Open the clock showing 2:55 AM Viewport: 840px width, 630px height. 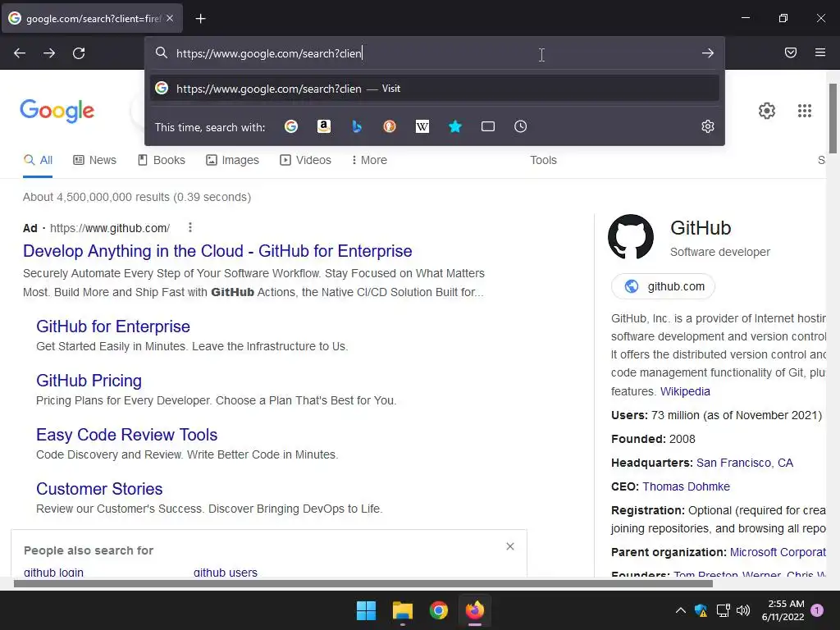(x=783, y=610)
